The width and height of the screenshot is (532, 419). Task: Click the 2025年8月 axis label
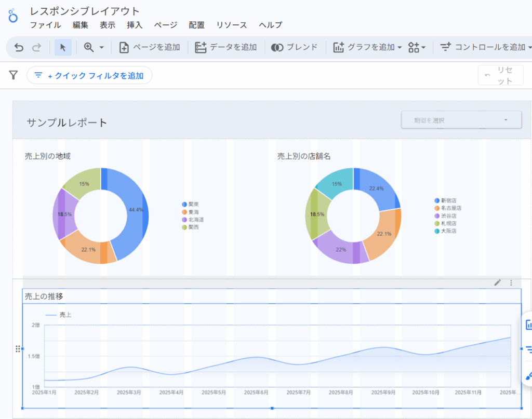click(x=341, y=392)
